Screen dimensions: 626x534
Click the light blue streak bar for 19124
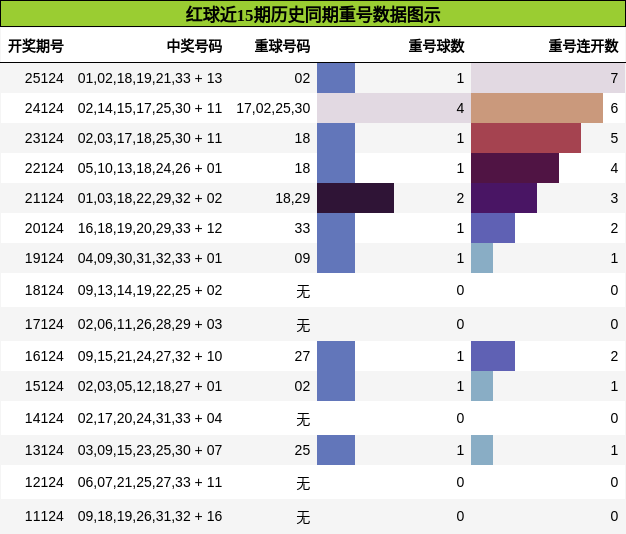click(x=482, y=258)
